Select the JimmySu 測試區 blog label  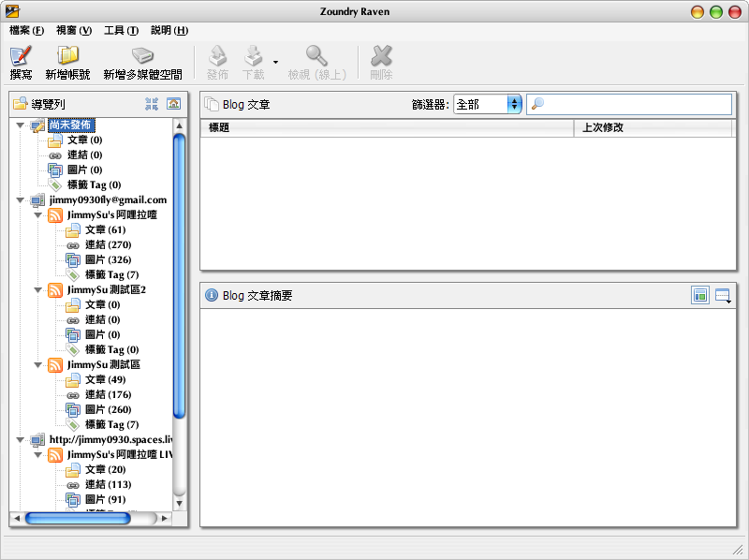(104, 365)
